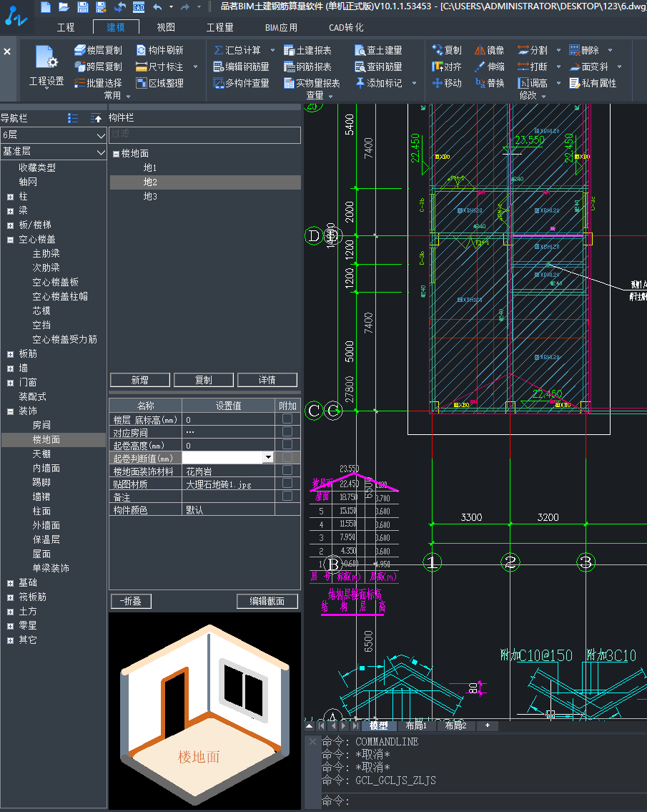Image resolution: width=647 pixels, height=812 pixels.
Task: Open 工程设置 project settings
Action: (46, 67)
